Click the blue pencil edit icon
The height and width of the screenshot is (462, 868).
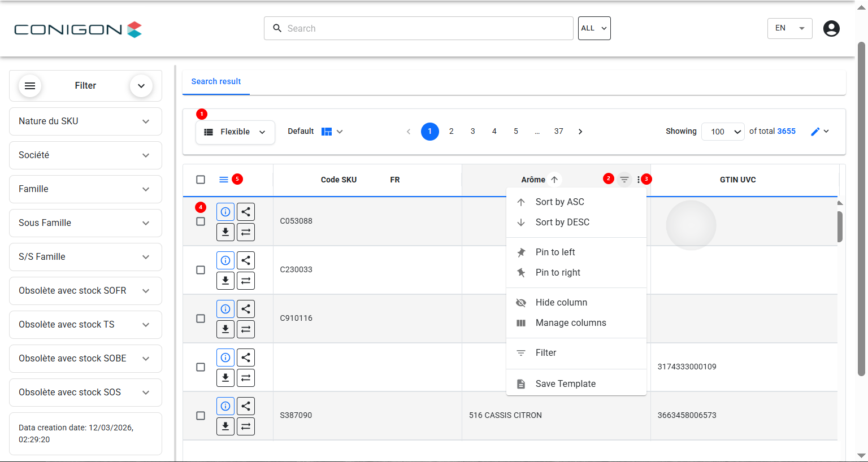pos(815,132)
